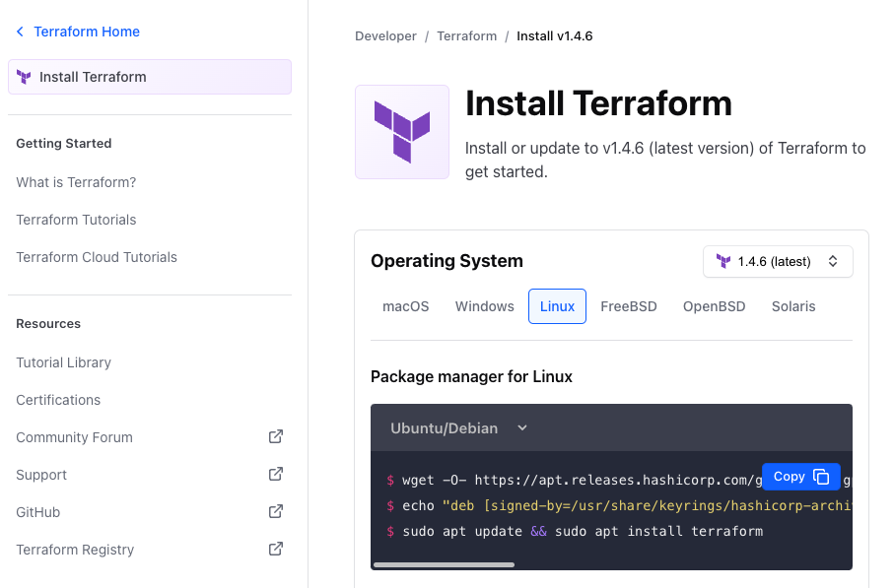The height and width of the screenshot is (588, 894).
Task: Click external link icon beside GitHub
Action: click(276, 511)
